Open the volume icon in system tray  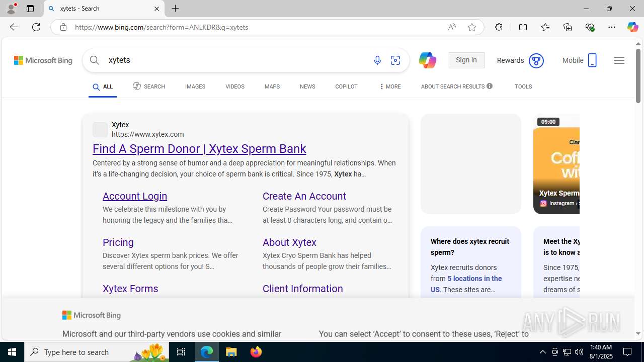[x=579, y=352]
